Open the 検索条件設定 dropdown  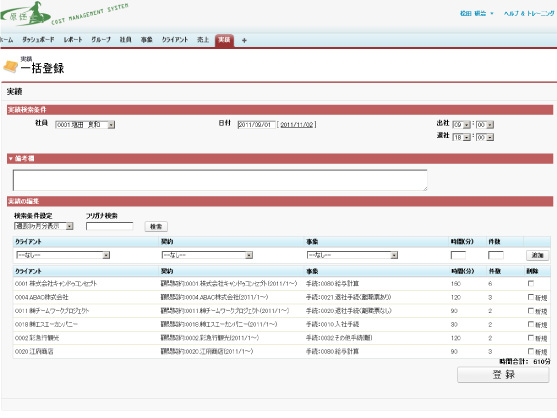coord(44,226)
